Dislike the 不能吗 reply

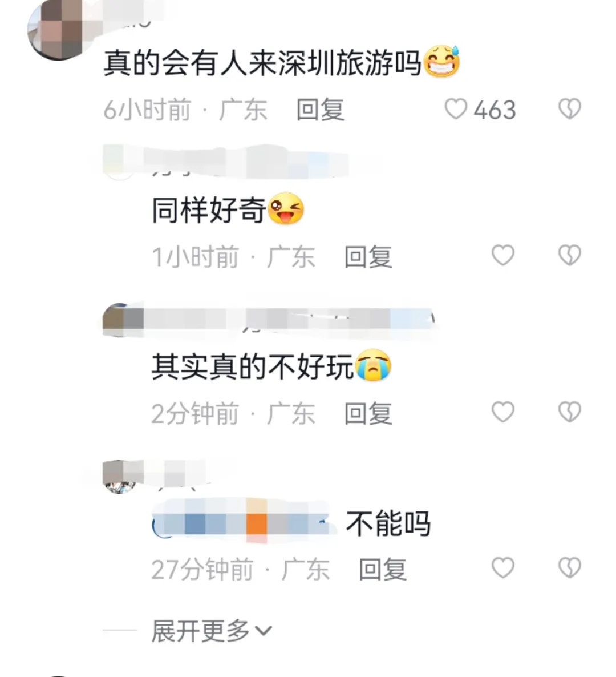570,567
